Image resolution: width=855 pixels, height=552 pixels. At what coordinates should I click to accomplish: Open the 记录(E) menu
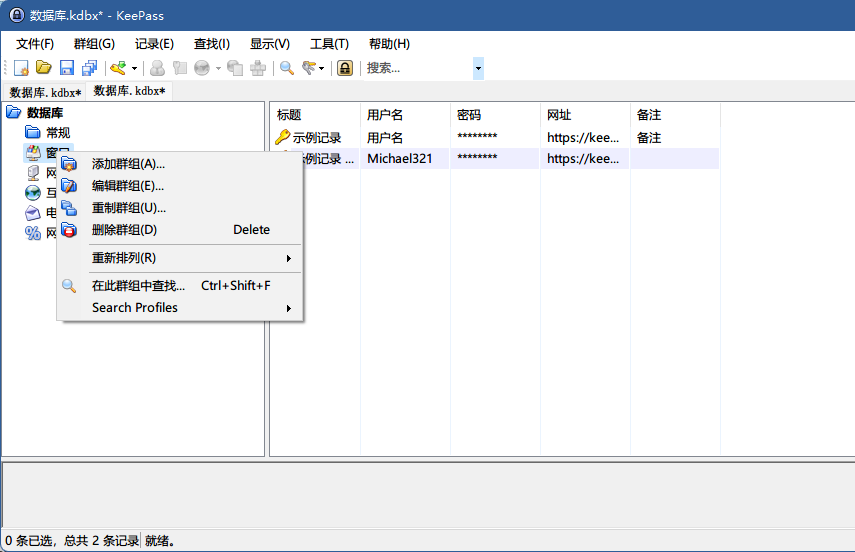point(154,44)
